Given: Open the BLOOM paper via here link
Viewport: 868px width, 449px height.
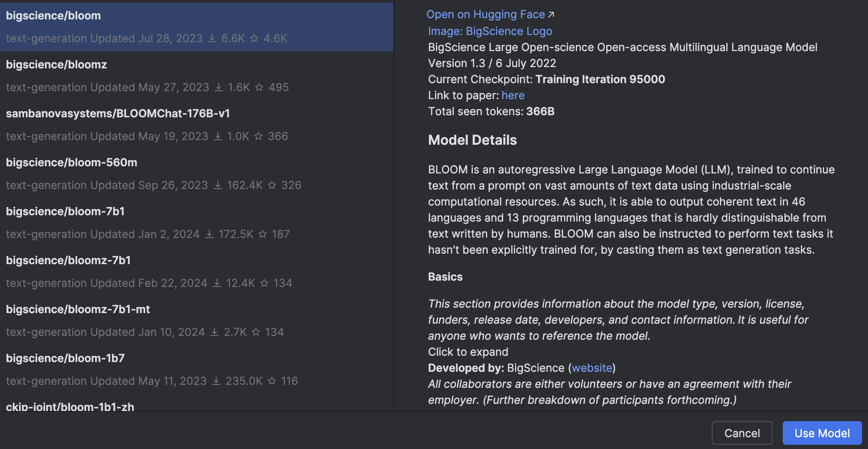Looking at the screenshot, I should (513, 95).
